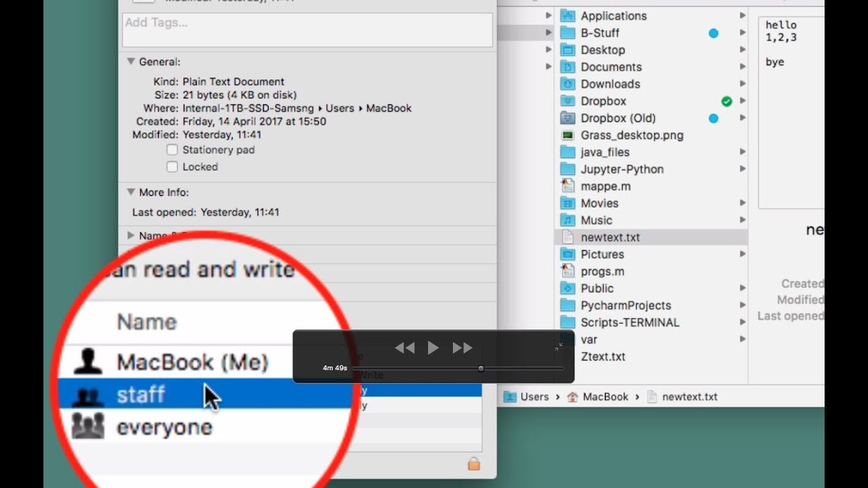Image resolution: width=868 pixels, height=488 pixels.
Task: Click the Public folder icon
Action: (x=568, y=288)
